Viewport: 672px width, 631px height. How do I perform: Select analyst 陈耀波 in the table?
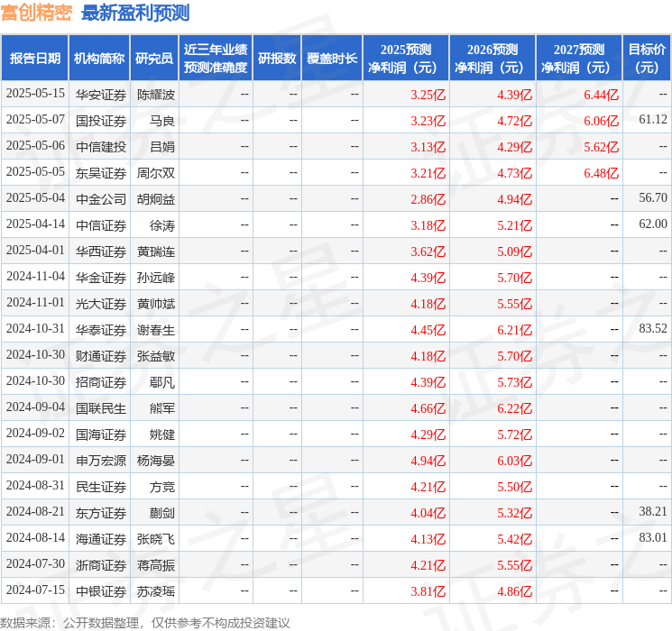[x=156, y=94]
